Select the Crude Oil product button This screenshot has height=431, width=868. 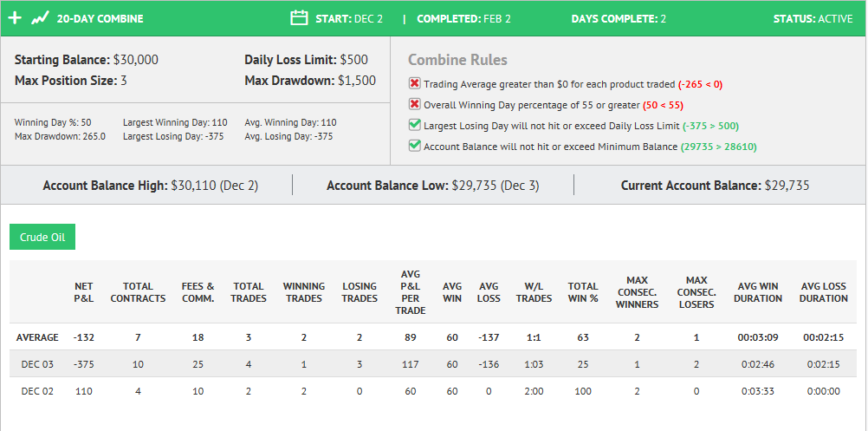click(42, 237)
